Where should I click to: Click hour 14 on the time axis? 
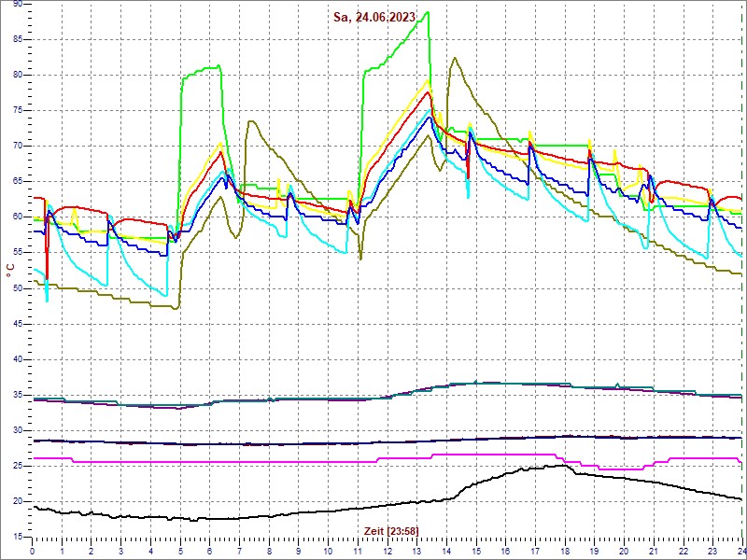click(446, 550)
